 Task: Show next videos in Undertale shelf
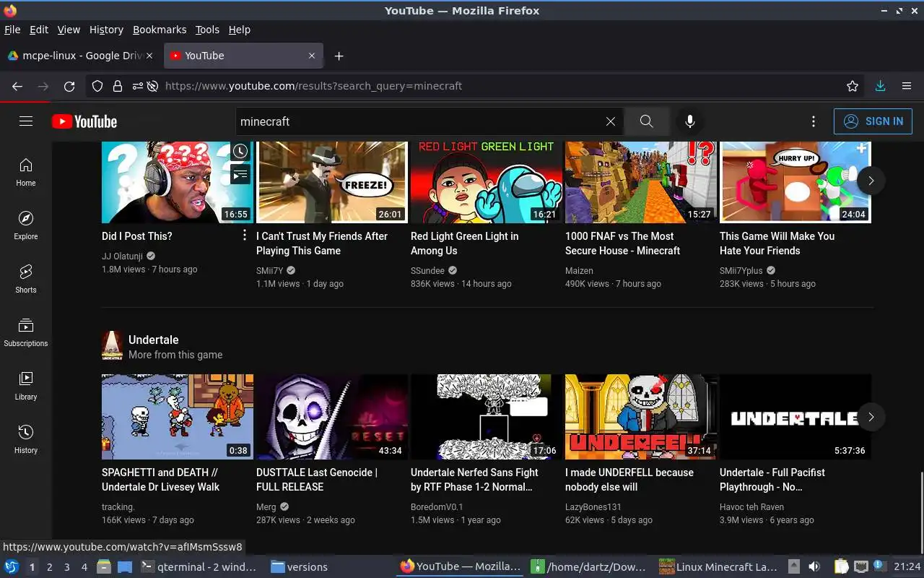[871, 417]
